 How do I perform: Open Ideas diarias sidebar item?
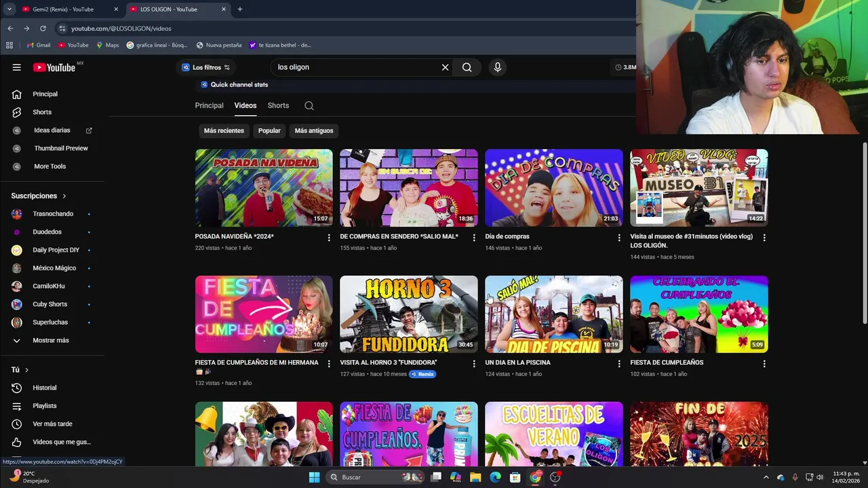click(53, 130)
